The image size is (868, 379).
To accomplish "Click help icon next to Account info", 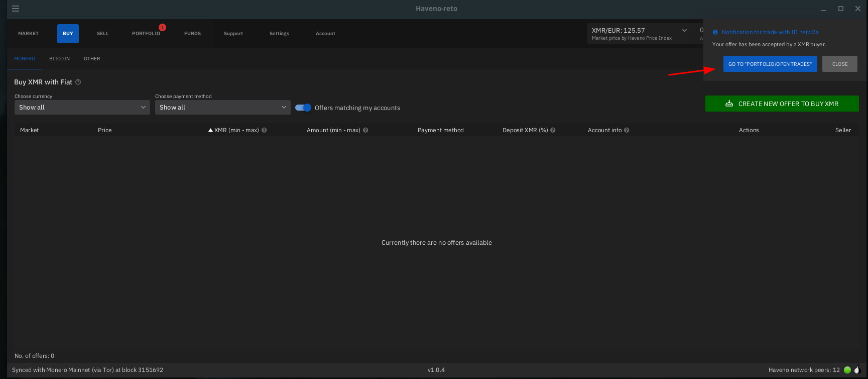I will coord(627,130).
